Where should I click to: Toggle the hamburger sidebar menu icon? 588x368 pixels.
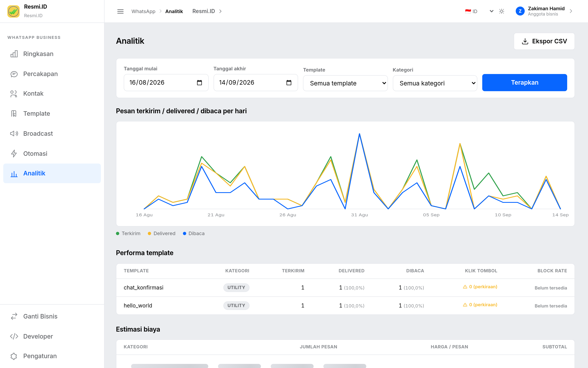click(x=120, y=11)
